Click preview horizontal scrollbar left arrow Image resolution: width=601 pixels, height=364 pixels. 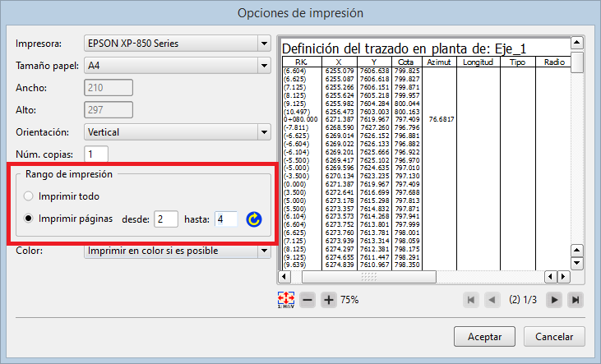click(284, 277)
